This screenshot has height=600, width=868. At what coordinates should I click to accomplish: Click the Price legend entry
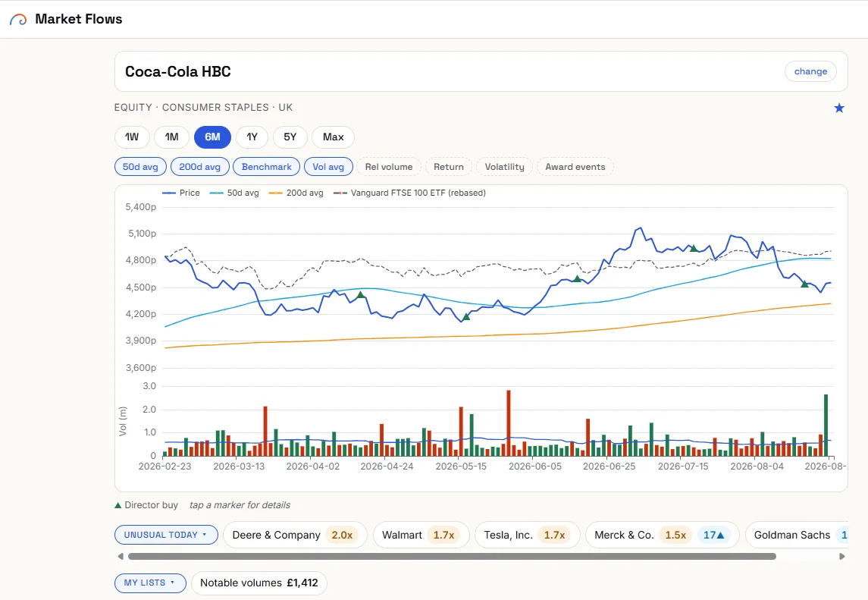[x=181, y=193]
